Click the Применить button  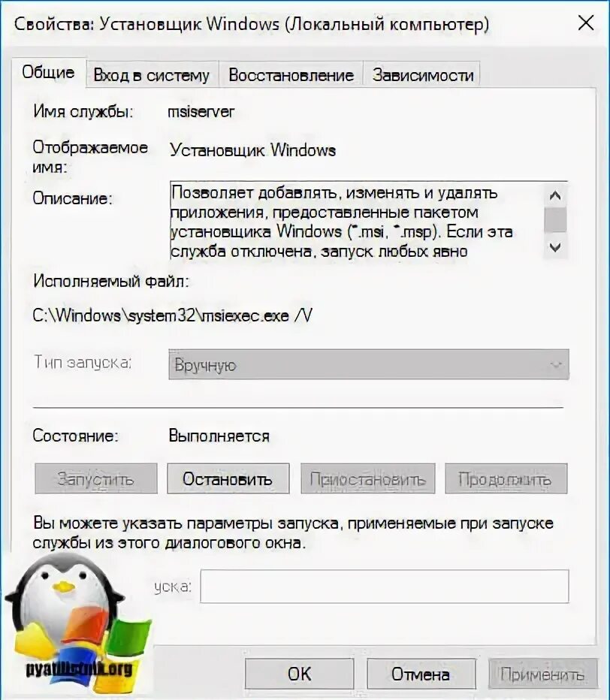[x=542, y=674]
